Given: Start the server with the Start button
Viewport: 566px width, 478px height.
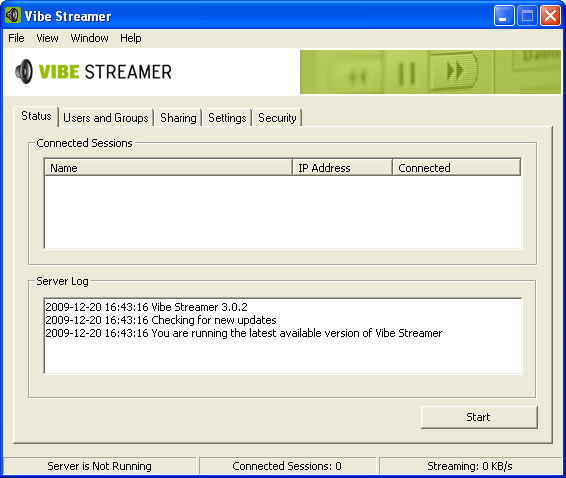Looking at the screenshot, I should 479,417.
